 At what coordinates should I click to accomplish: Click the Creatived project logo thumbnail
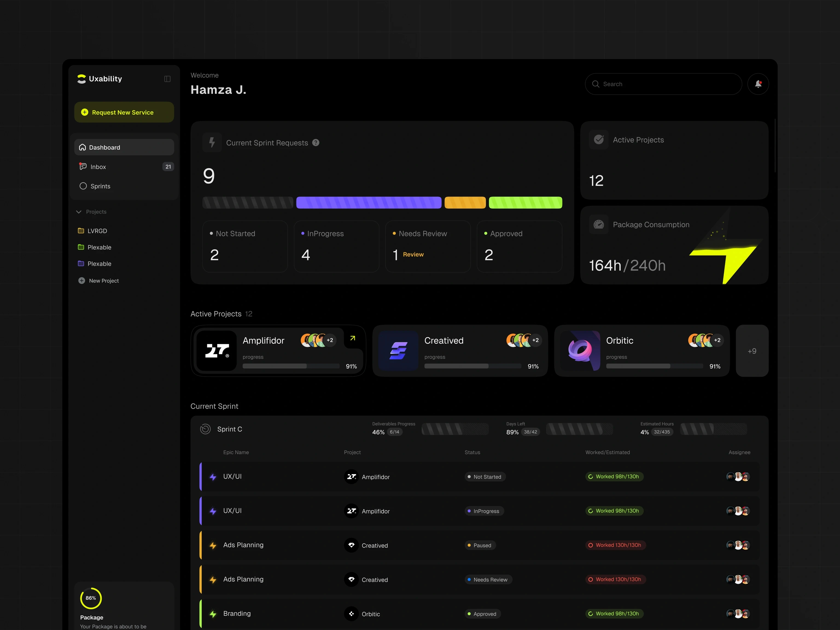[x=398, y=351]
